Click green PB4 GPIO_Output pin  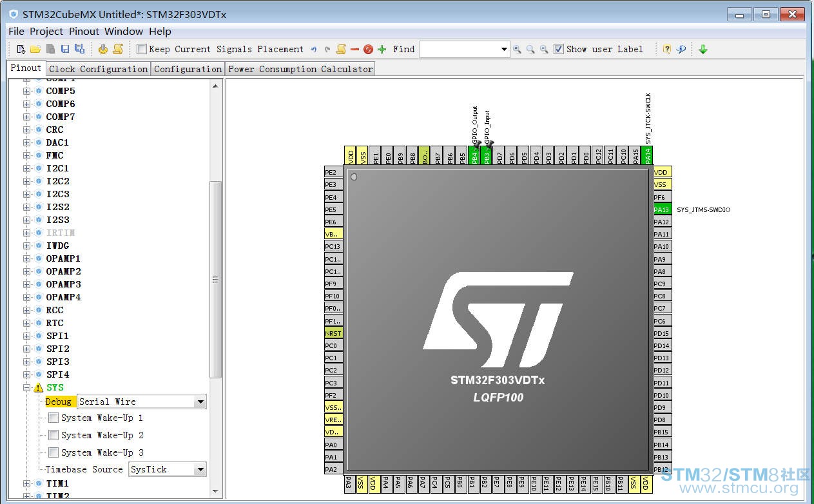(474, 155)
